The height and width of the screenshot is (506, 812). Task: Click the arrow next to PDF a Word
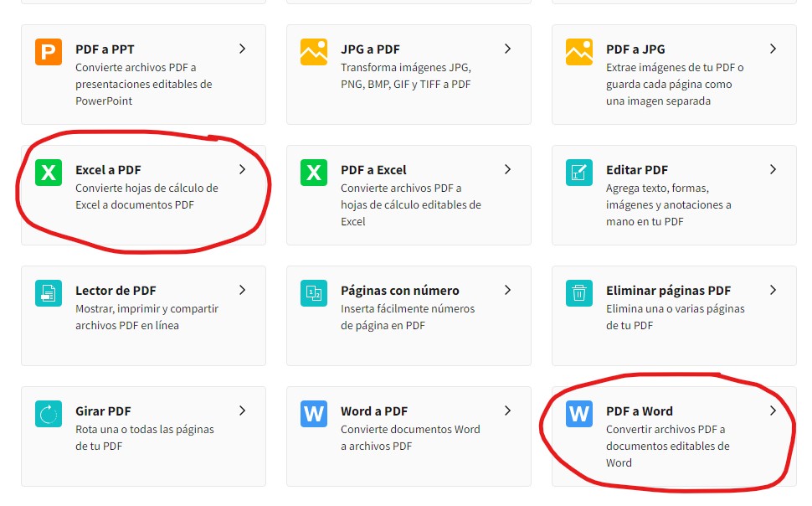pyautogui.click(x=773, y=410)
